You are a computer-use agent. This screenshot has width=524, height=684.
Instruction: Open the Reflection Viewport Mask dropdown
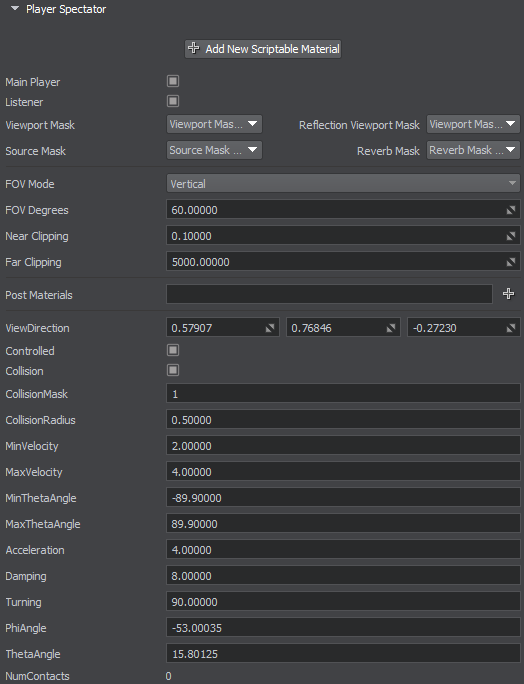(473, 124)
